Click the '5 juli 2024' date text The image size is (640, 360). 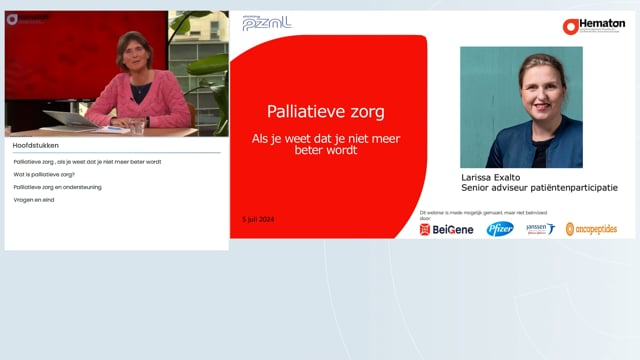258,220
